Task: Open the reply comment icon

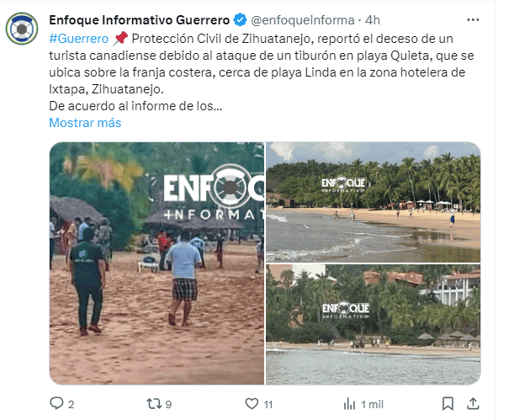Action: [56, 403]
